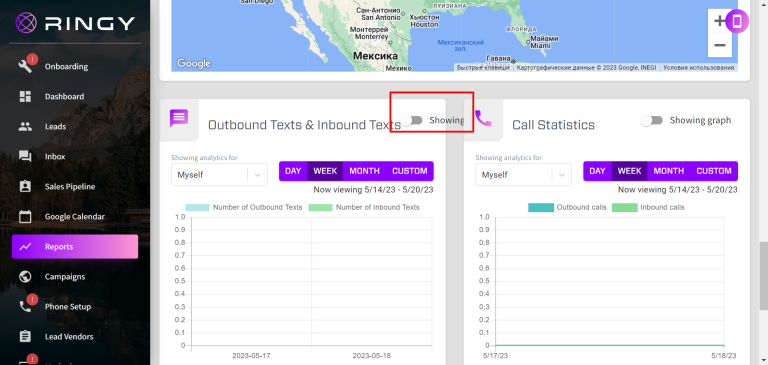Toggle Outbound Texts showing graph switch
Image resolution: width=768 pixels, height=365 pixels.
pos(411,120)
